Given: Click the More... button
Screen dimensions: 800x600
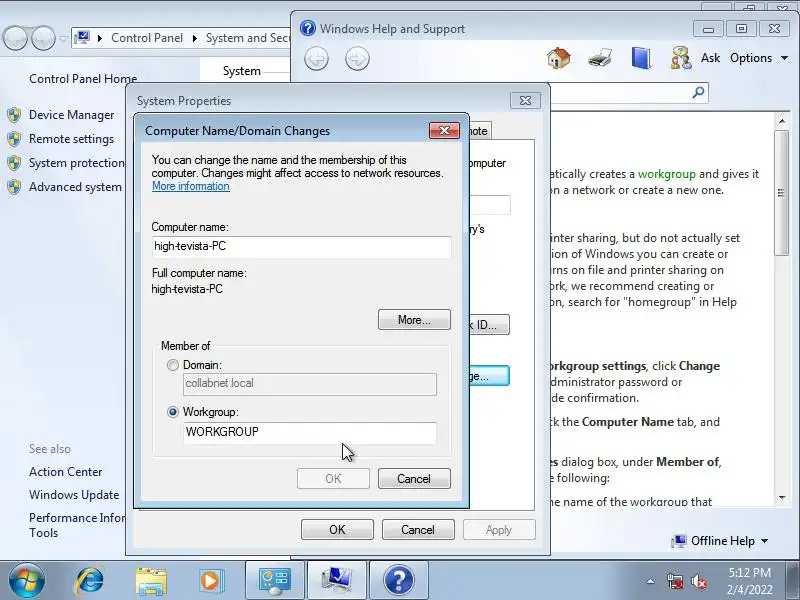Looking at the screenshot, I should [414, 320].
